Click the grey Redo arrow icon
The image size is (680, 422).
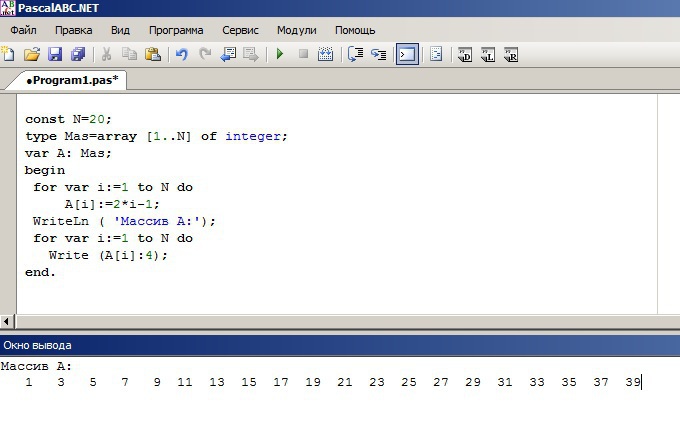[205, 55]
